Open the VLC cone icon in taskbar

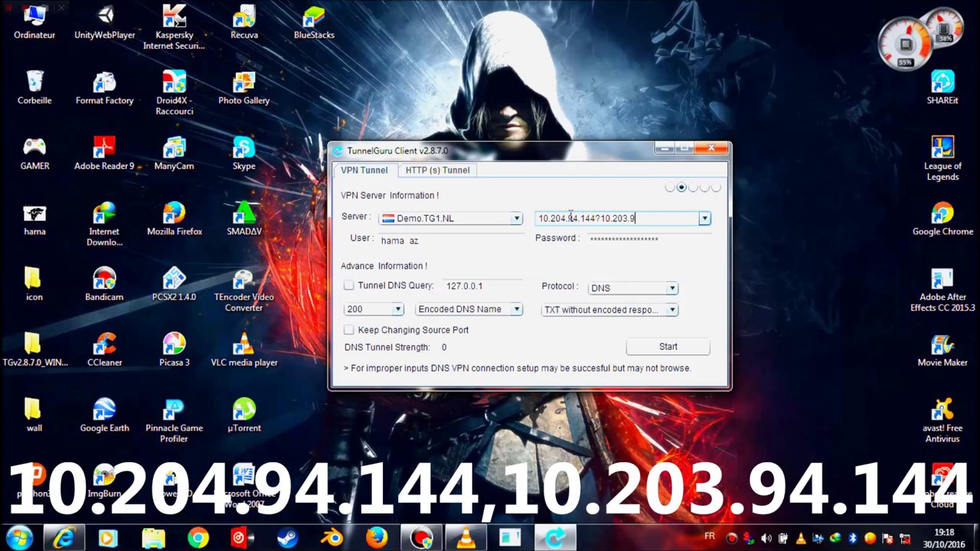(x=465, y=539)
